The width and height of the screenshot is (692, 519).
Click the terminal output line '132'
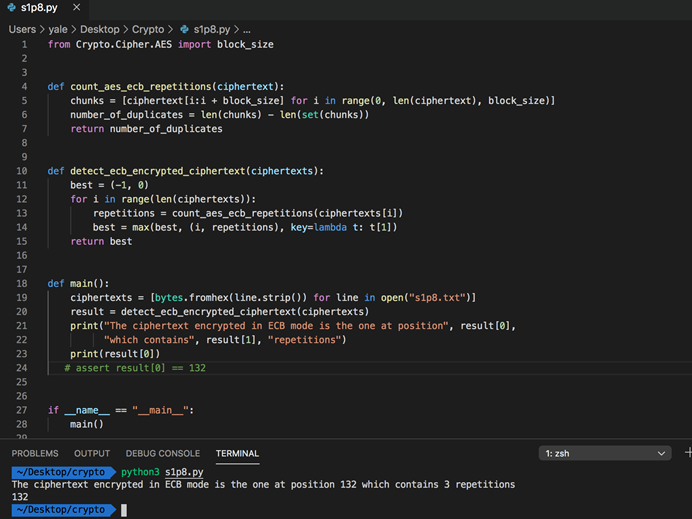(20, 497)
